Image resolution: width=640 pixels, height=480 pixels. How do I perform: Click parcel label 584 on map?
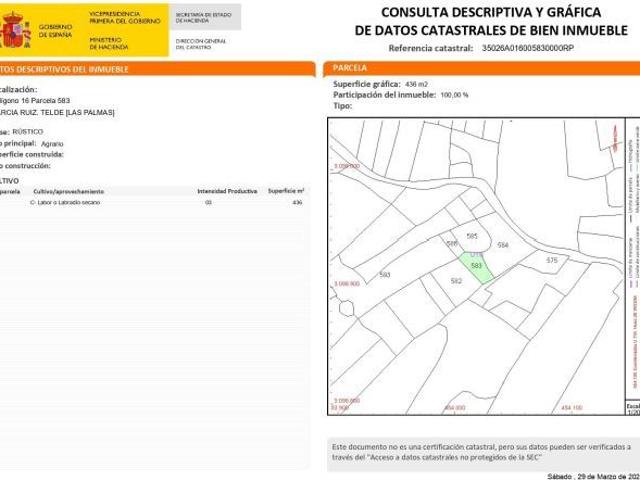503,245
